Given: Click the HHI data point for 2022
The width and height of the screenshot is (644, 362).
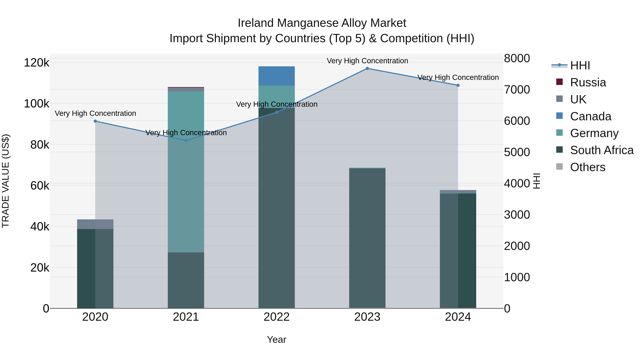Looking at the screenshot, I should click(x=277, y=112).
